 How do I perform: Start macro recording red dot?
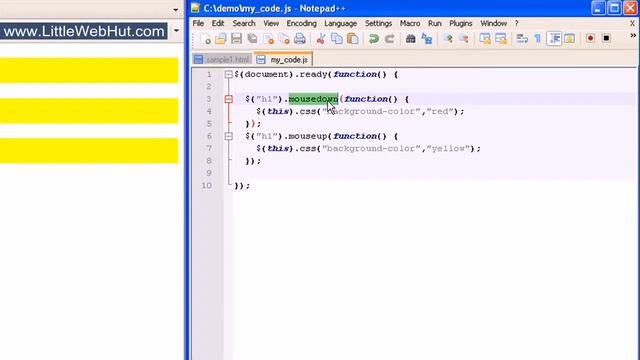click(x=590, y=38)
